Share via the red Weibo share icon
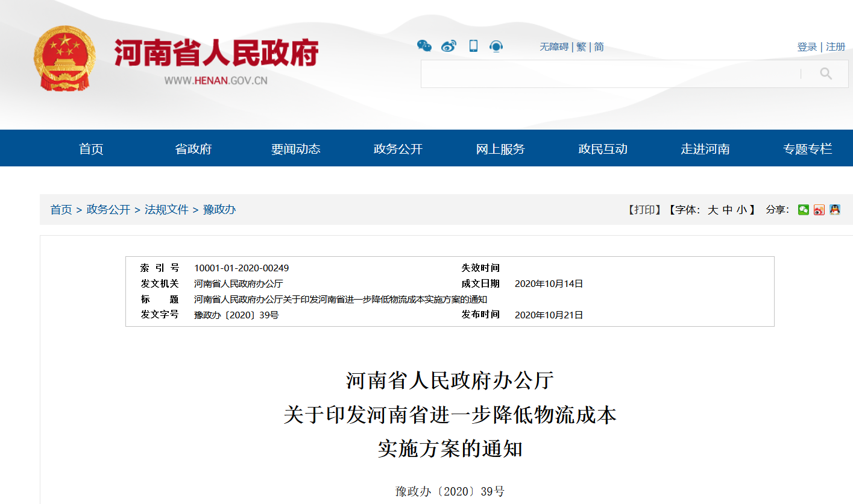 point(819,209)
